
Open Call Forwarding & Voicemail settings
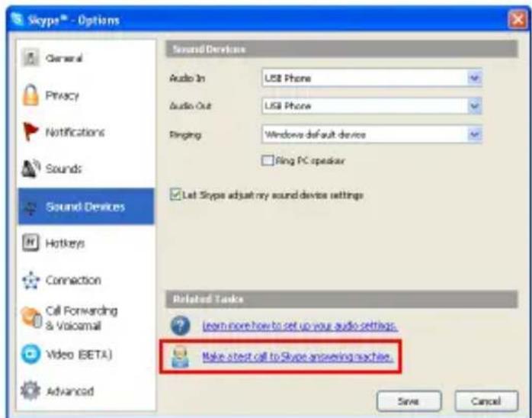coord(86,318)
